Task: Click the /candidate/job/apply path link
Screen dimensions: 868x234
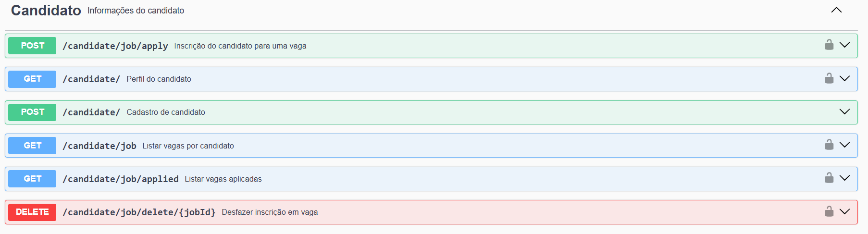Action: click(x=115, y=46)
